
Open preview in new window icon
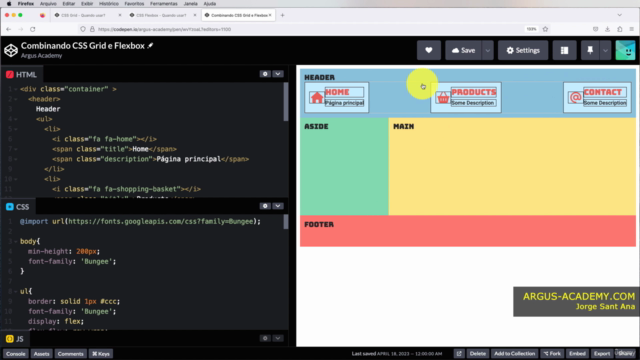[x=459, y=353]
